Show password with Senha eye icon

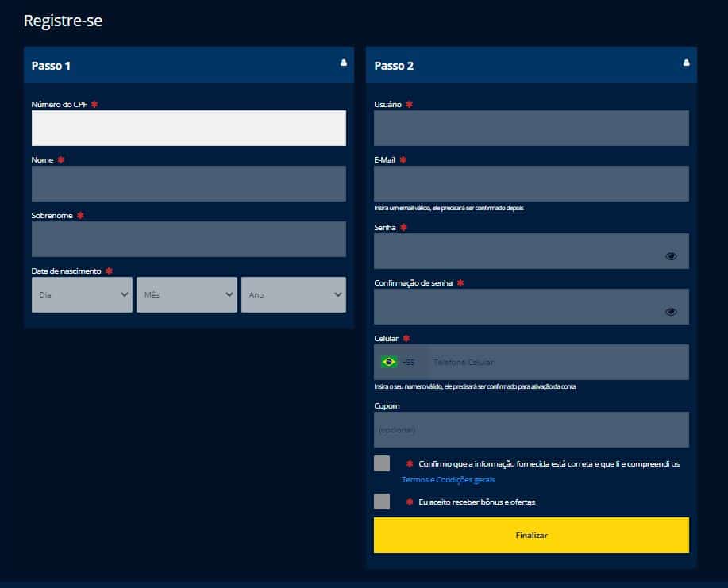click(x=671, y=256)
